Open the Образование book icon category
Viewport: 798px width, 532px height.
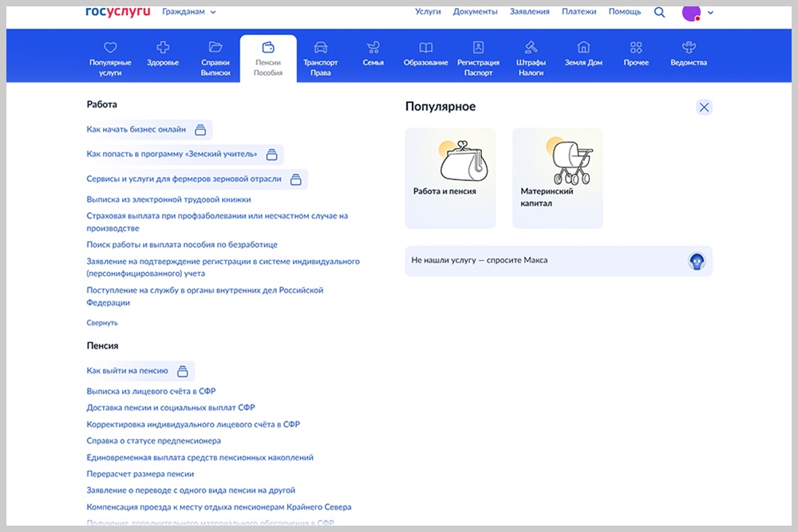pyautogui.click(x=426, y=54)
